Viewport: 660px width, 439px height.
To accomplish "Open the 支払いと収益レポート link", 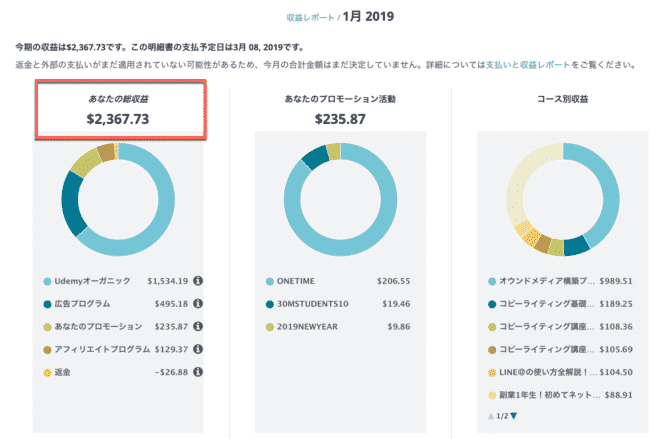I will pos(528,65).
